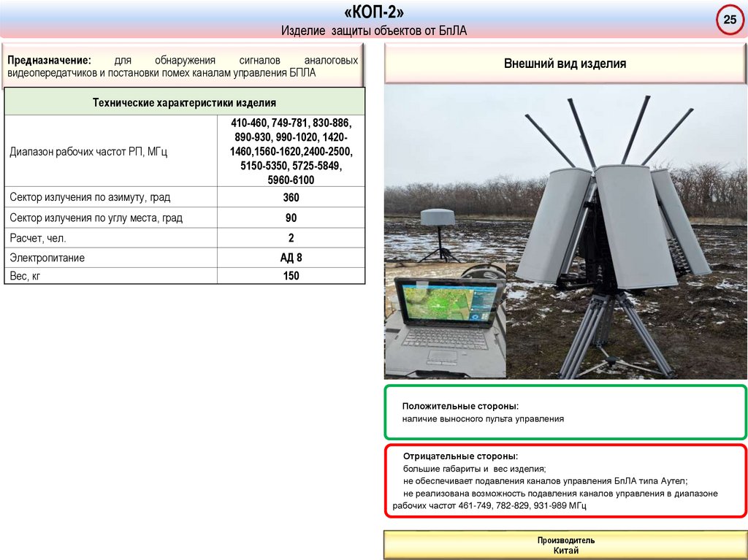The height and width of the screenshot is (560, 748).
Task: Click the azimuth value 360
Action: point(291,197)
